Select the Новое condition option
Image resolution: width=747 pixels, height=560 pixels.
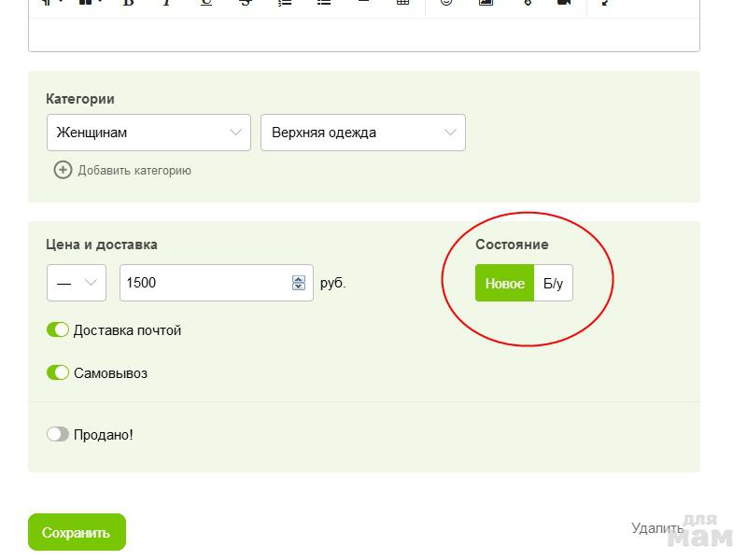(504, 284)
